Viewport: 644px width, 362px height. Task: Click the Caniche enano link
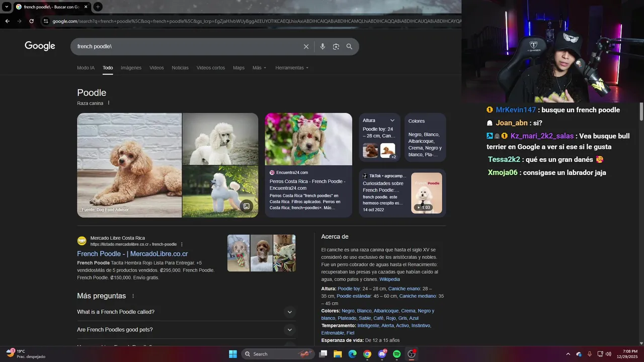coord(405,289)
